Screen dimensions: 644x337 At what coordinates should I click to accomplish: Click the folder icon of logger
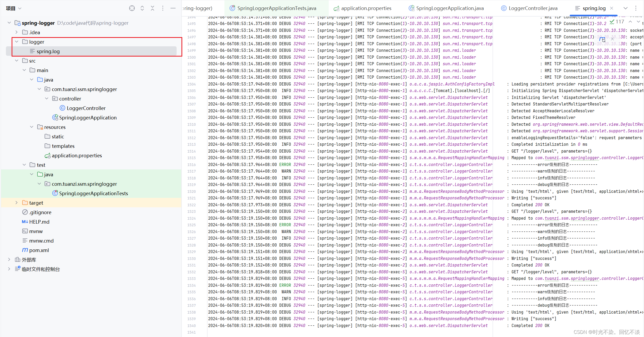(x=25, y=42)
